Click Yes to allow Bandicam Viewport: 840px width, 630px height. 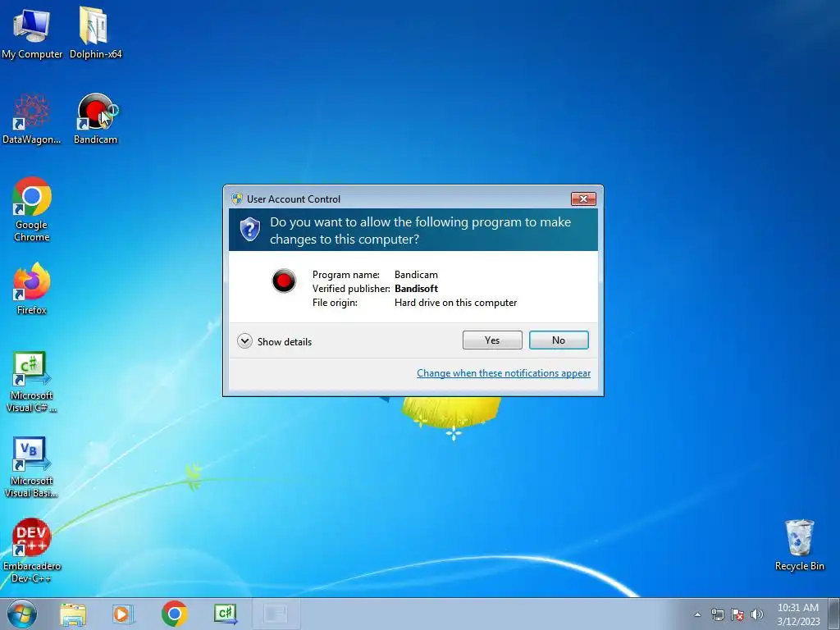(492, 340)
